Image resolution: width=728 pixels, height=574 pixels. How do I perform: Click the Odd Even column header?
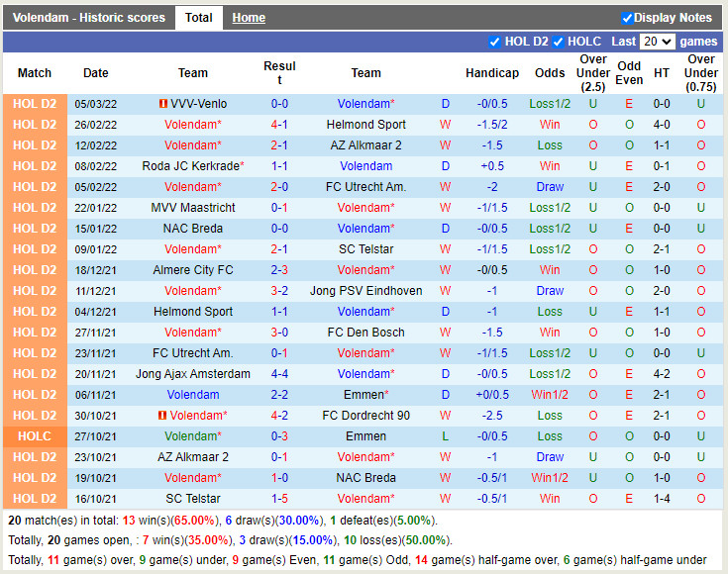629,73
